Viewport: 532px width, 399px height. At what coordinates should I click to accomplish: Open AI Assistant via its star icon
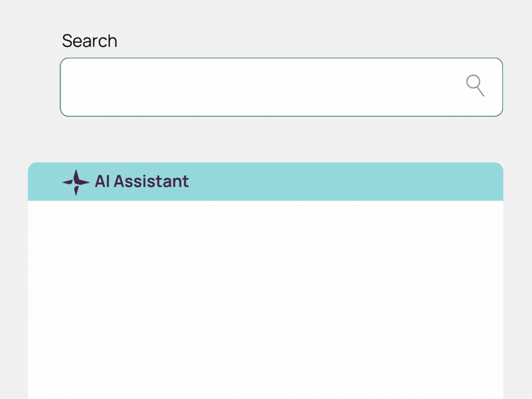[x=76, y=182]
